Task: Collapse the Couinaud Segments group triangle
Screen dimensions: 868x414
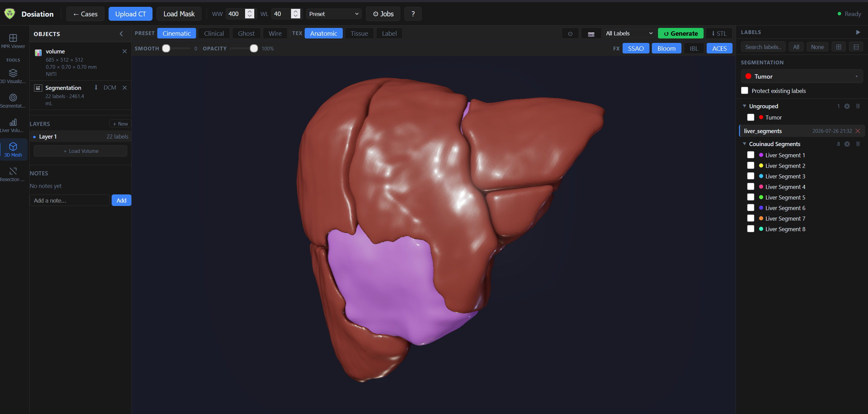Action: [x=744, y=144]
